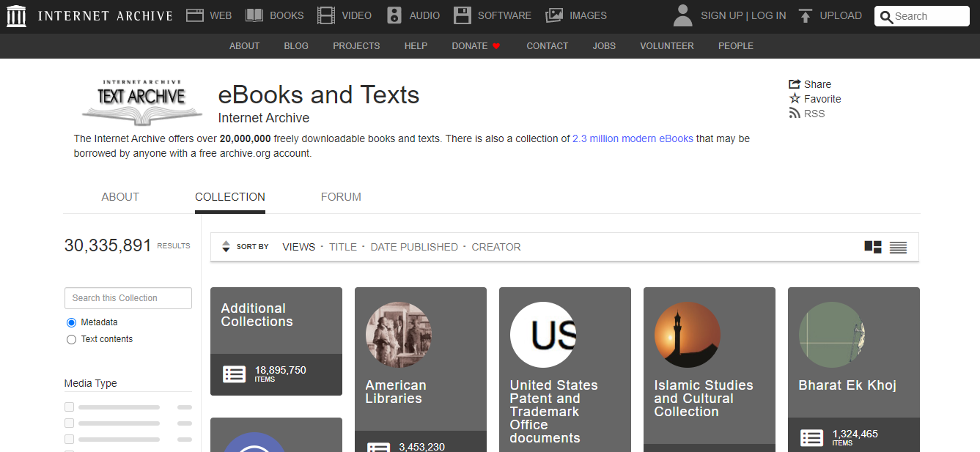
Task: Follow the 2.3 million modern eBooks link
Action: [x=633, y=138]
